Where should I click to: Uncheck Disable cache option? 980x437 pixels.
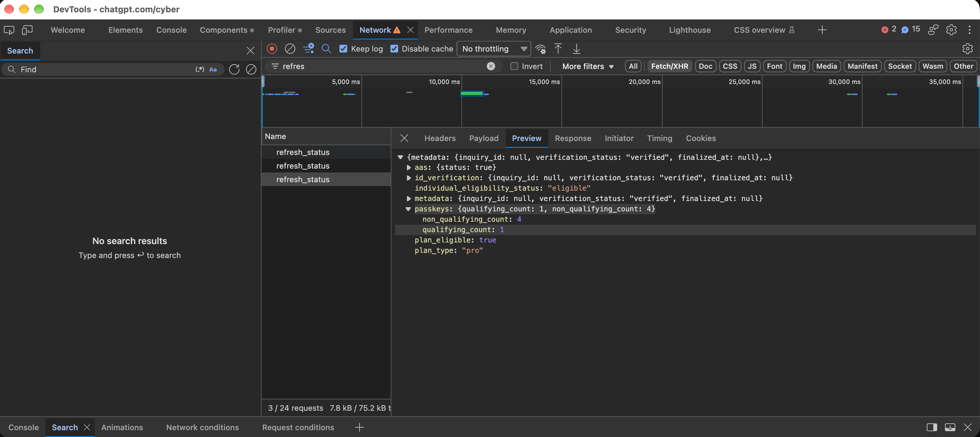pyautogui.click(x=394, y=49)
